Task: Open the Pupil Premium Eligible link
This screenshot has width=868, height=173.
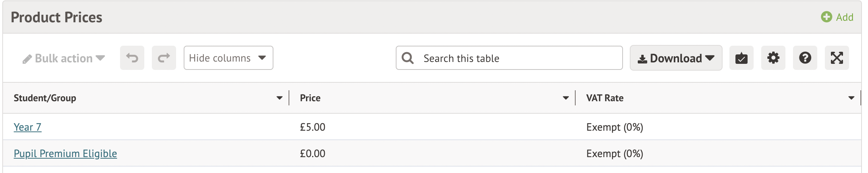Action: point(65,154)
